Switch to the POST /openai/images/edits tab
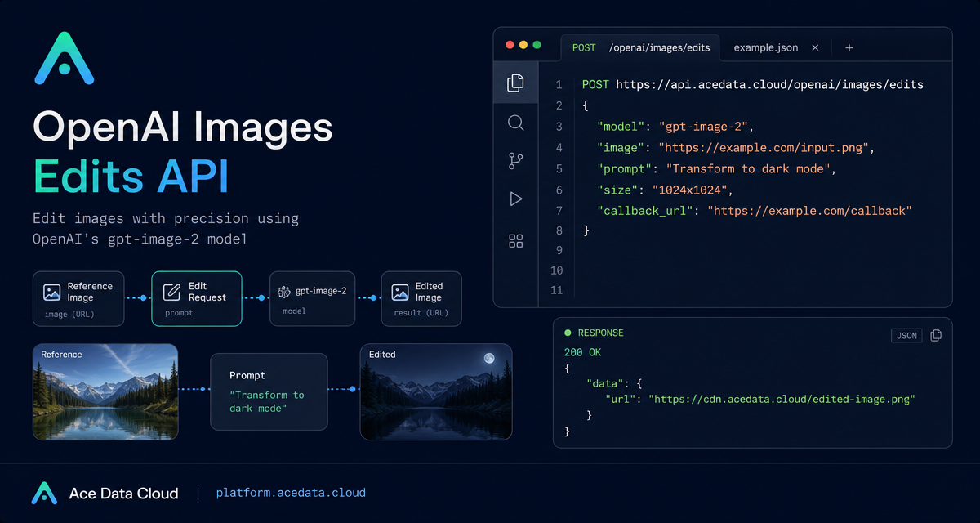 click(x=641, y=47)
